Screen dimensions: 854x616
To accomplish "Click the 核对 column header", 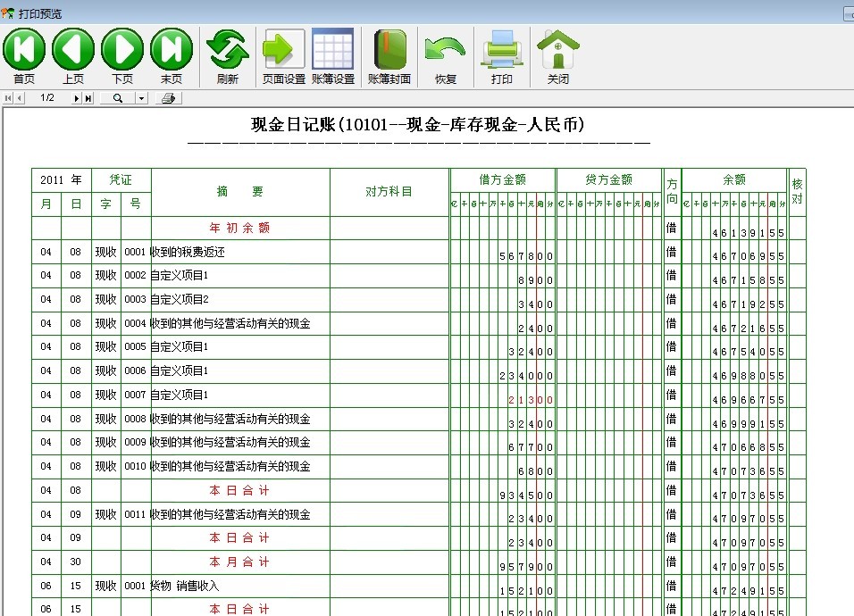I will [798, 192].
